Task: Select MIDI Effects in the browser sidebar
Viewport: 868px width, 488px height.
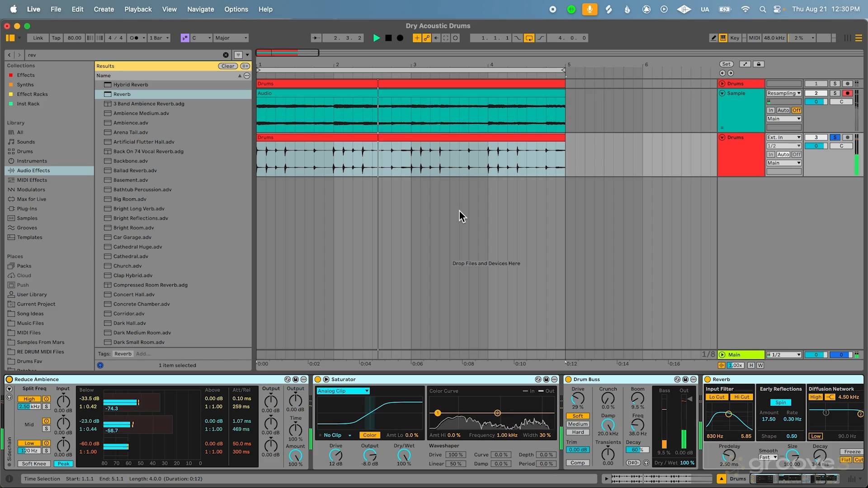Action: [x=31, y=180]
